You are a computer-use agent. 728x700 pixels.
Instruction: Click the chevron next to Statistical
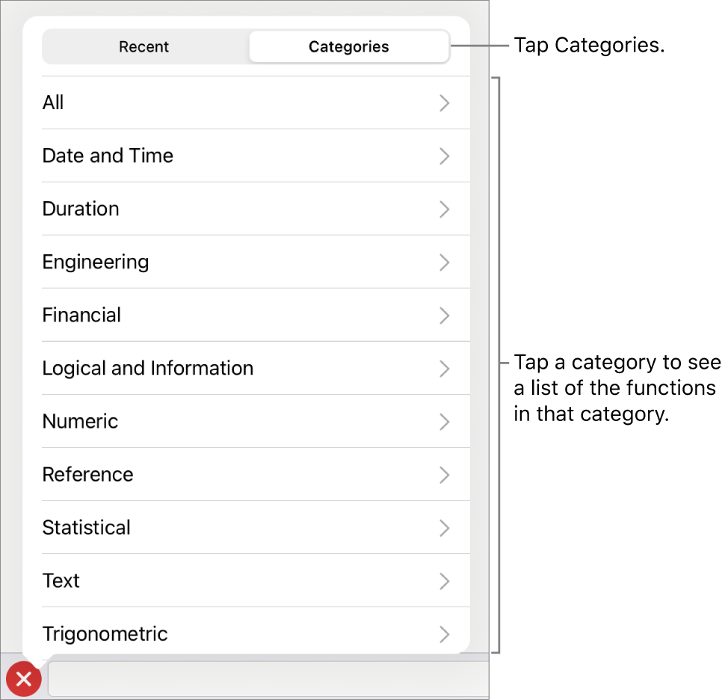point(445,528)
